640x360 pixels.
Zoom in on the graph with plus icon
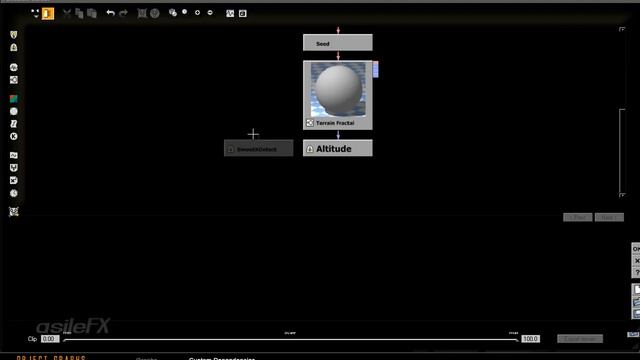[x=198, y=13]
